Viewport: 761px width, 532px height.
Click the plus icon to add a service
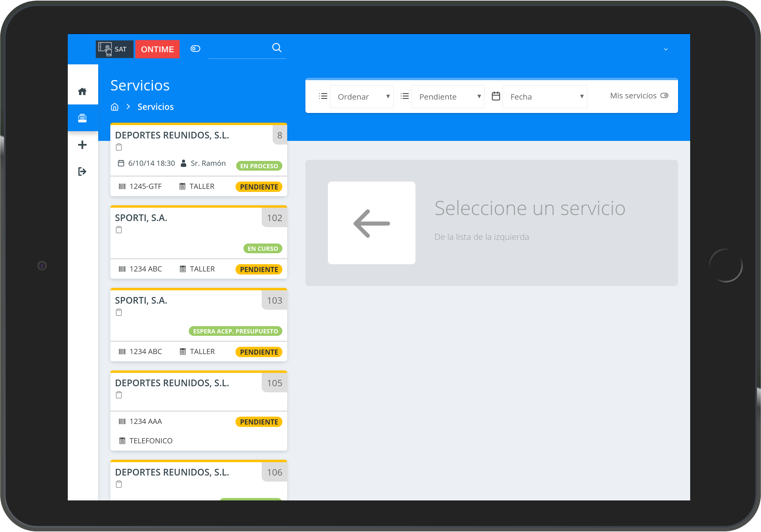[82, 145]
